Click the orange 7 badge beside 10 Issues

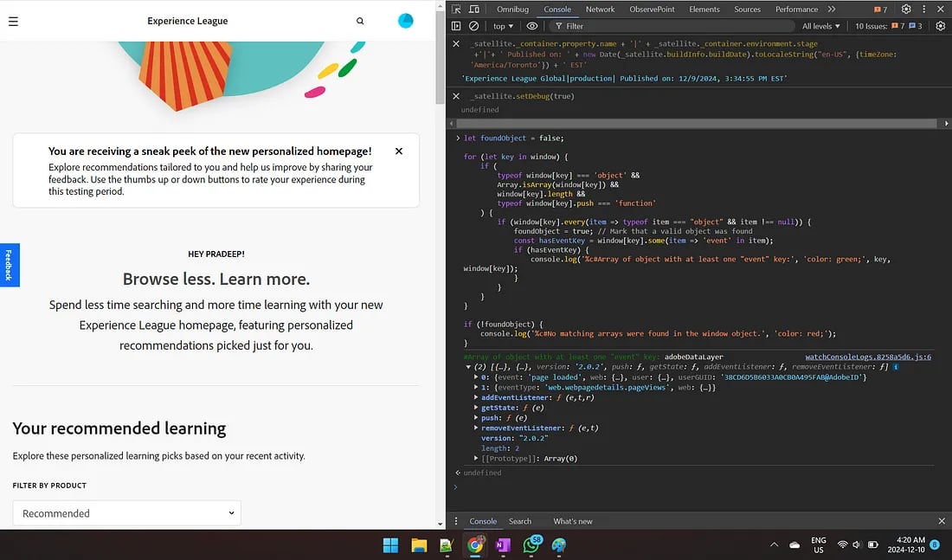coord(898,26)
